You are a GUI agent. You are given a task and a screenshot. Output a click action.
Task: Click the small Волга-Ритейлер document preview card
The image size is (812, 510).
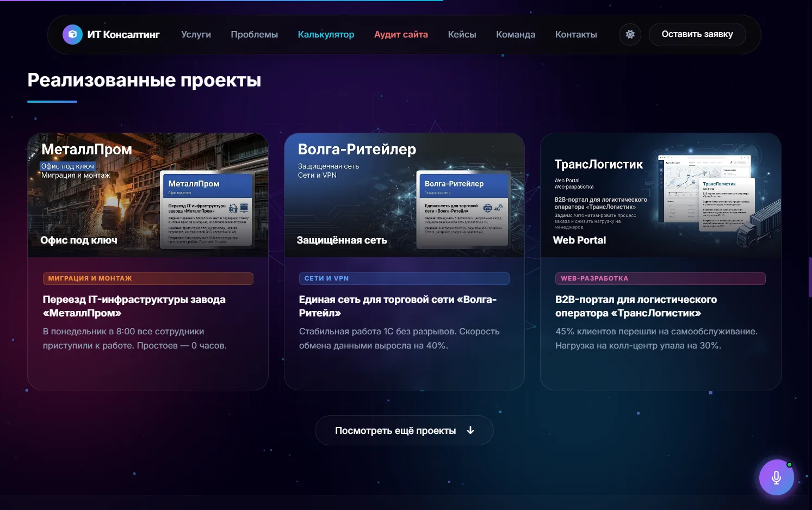(x=463, y=209)
